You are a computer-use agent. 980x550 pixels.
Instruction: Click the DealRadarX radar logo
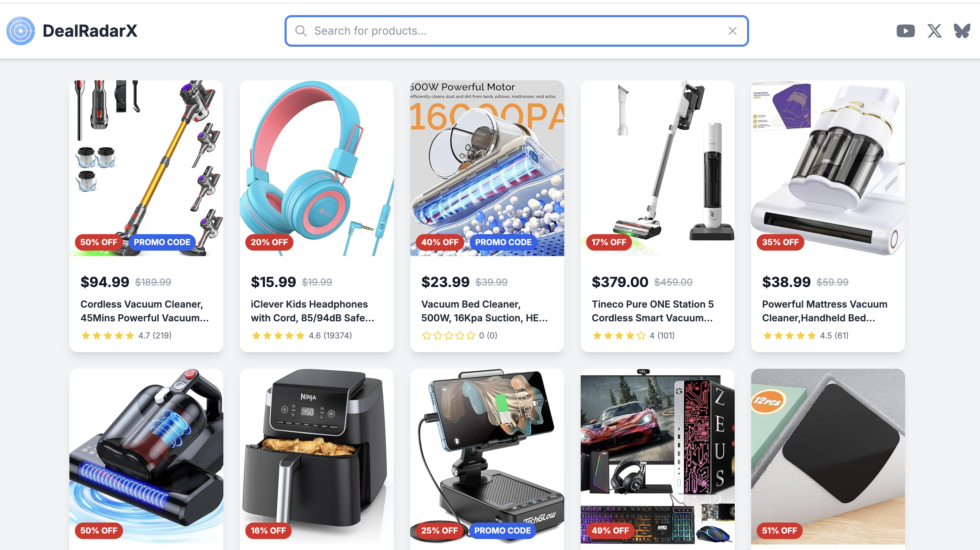[x=21, y=31]
